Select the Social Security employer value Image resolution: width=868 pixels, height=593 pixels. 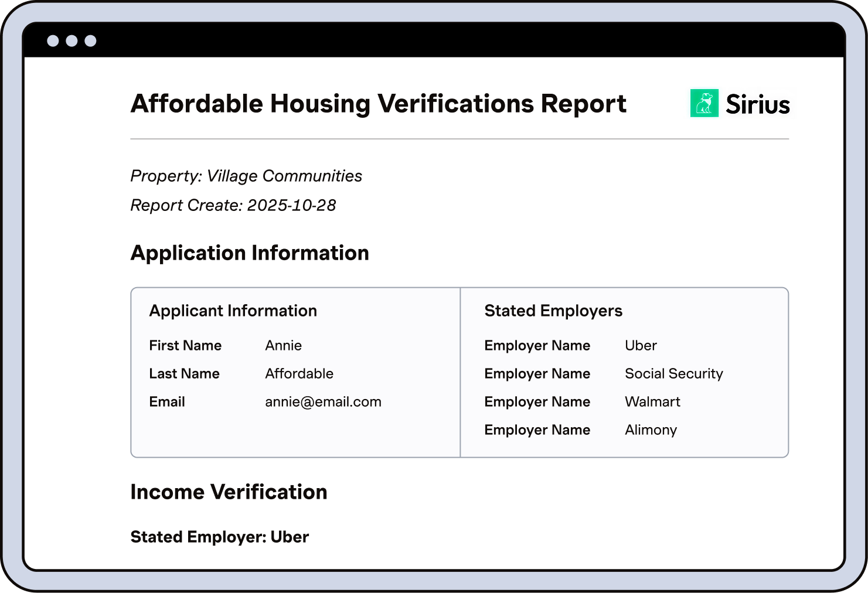pos(674,374)
